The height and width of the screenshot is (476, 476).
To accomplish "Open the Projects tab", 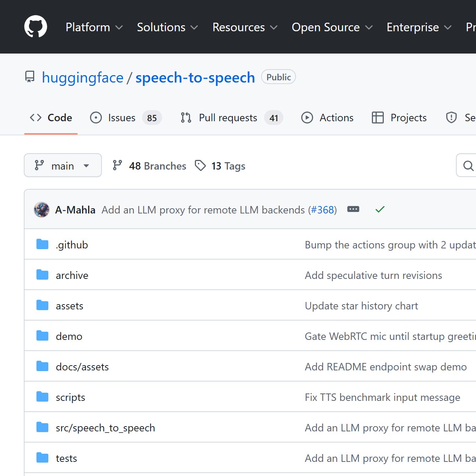I will coord(399,118).
